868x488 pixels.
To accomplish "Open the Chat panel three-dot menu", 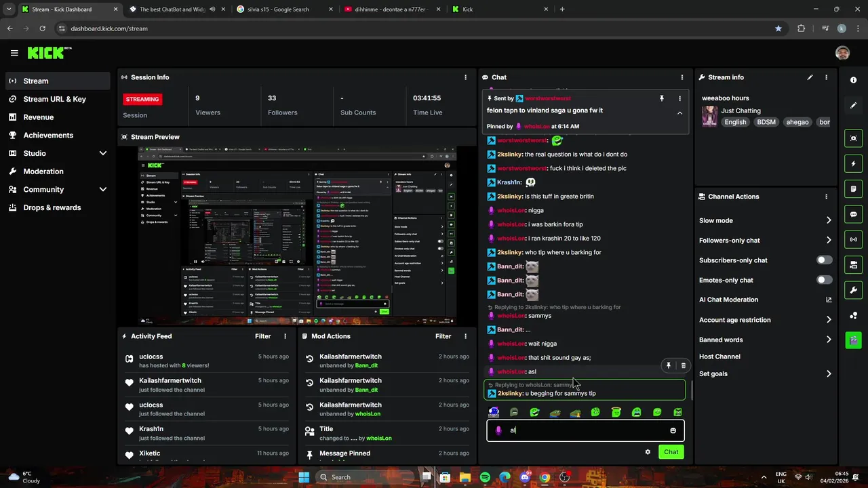I will [682, 77].
